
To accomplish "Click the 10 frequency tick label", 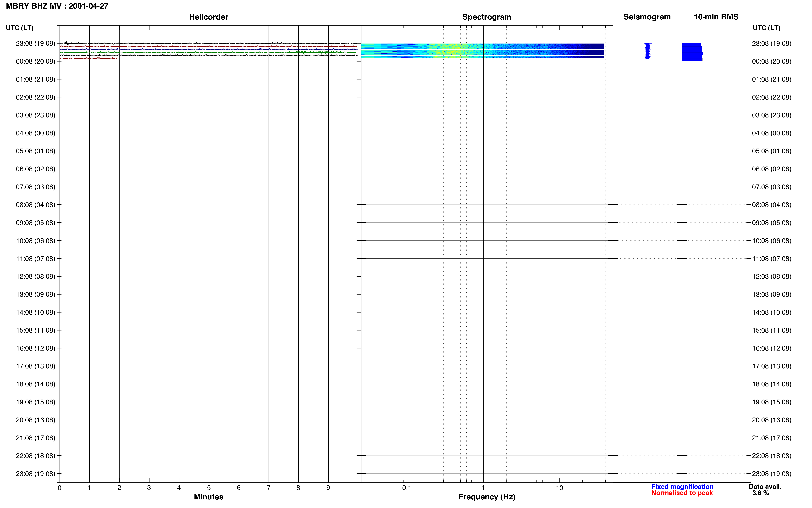I will [559, 487].
